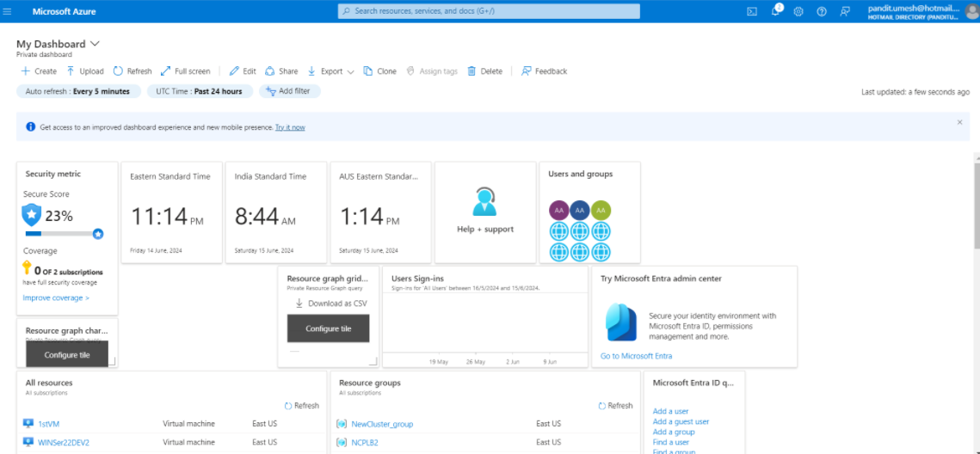This screenshot has width=980, height=454.
Task: Open the India Standard Time clock tile
Action: coord(276,212)
